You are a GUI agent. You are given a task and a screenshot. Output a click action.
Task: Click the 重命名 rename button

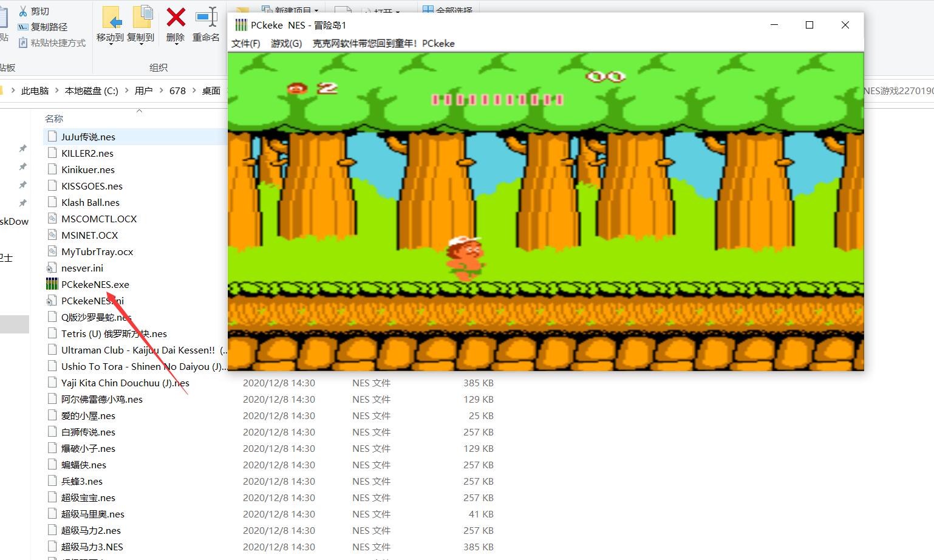206,25
